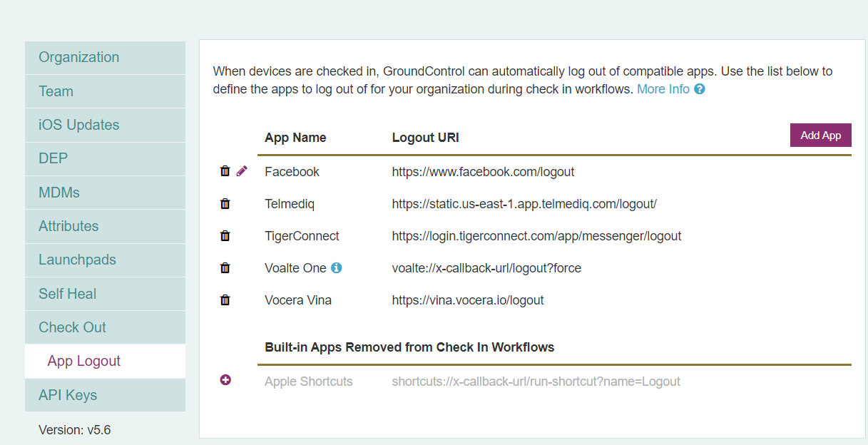
Task: Click the Facebook logout URI
Action: (x=483, y=172)
